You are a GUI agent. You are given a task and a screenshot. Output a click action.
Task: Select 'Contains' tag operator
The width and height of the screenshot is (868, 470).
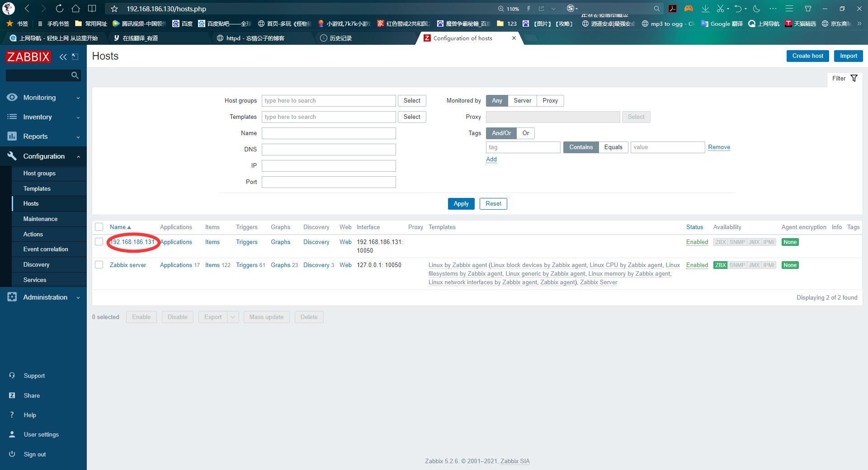pyautogui.click(x=581, y=147)
